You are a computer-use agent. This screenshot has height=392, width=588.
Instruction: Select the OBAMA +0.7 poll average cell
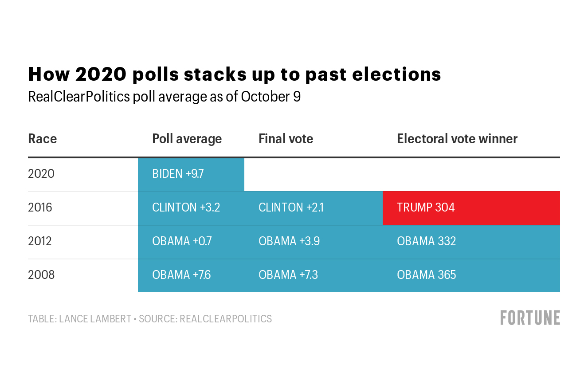pos(191,241)
